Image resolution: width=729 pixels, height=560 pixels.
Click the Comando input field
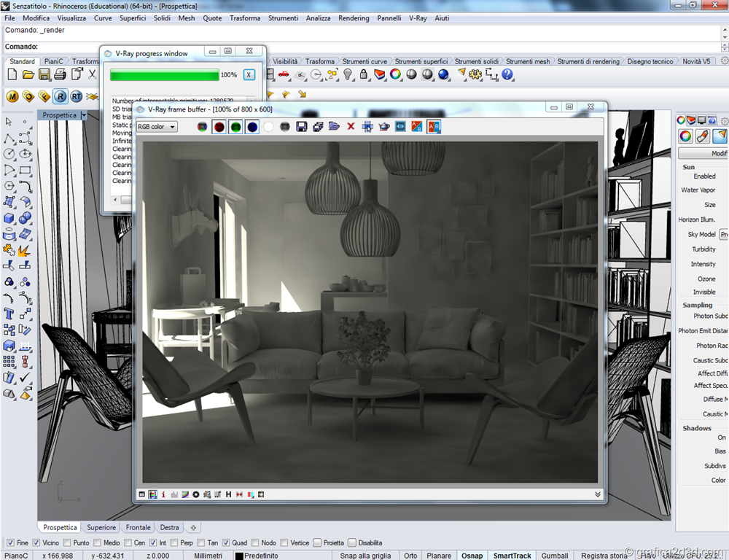(362, 47)
